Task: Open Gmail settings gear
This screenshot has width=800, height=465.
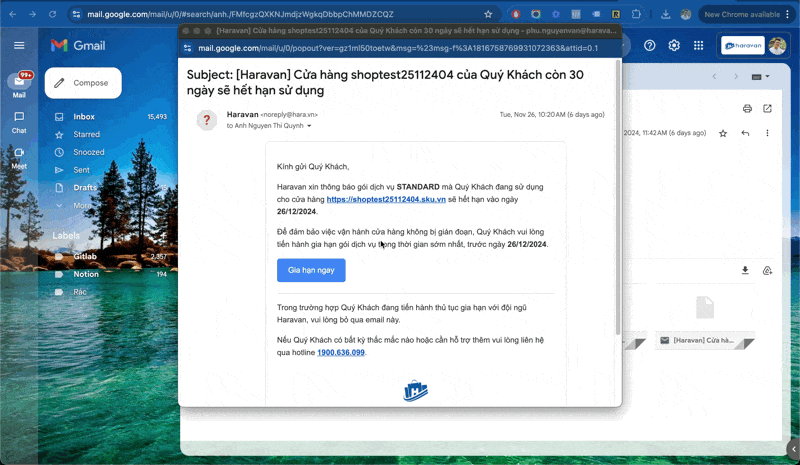Action: point(674,45)
